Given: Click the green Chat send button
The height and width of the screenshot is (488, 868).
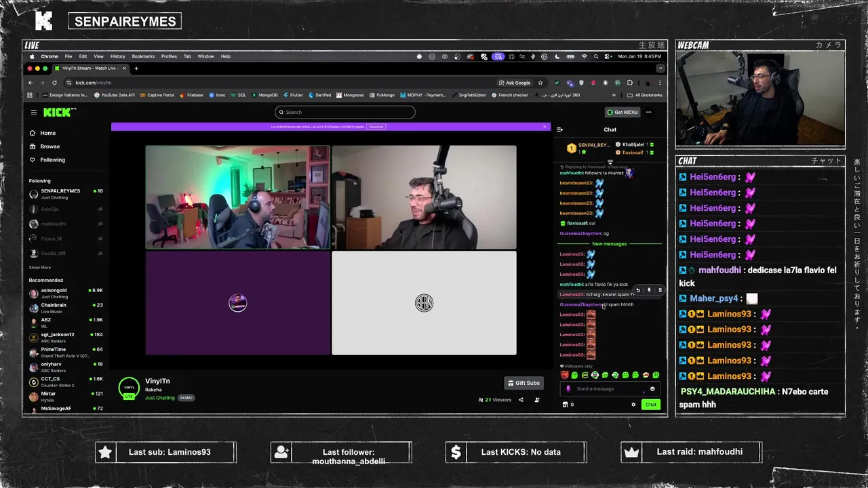Looking at the screenshot, I should 650,405.
